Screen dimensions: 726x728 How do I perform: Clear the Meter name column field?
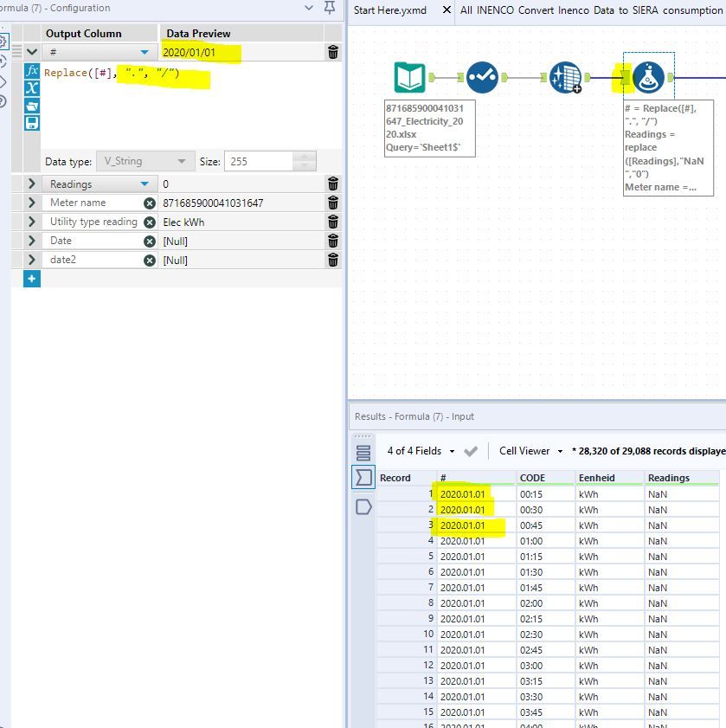(150, 203)
